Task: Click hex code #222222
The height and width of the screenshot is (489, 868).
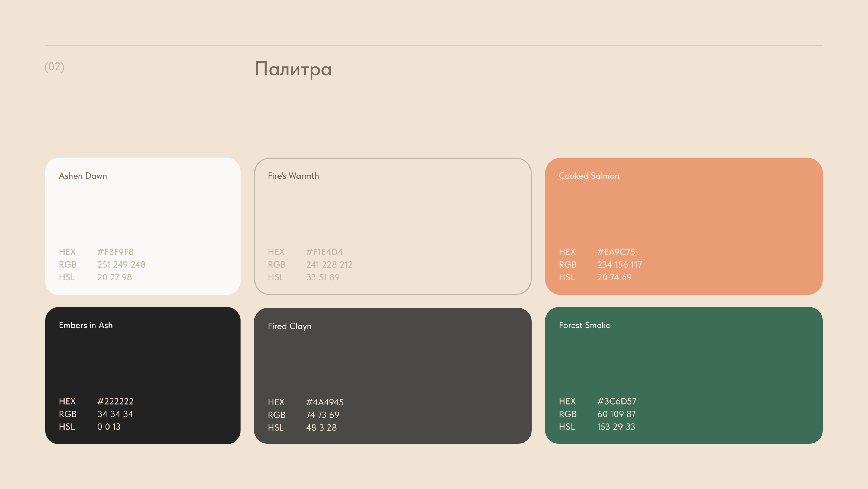Action: pos(115,401)
